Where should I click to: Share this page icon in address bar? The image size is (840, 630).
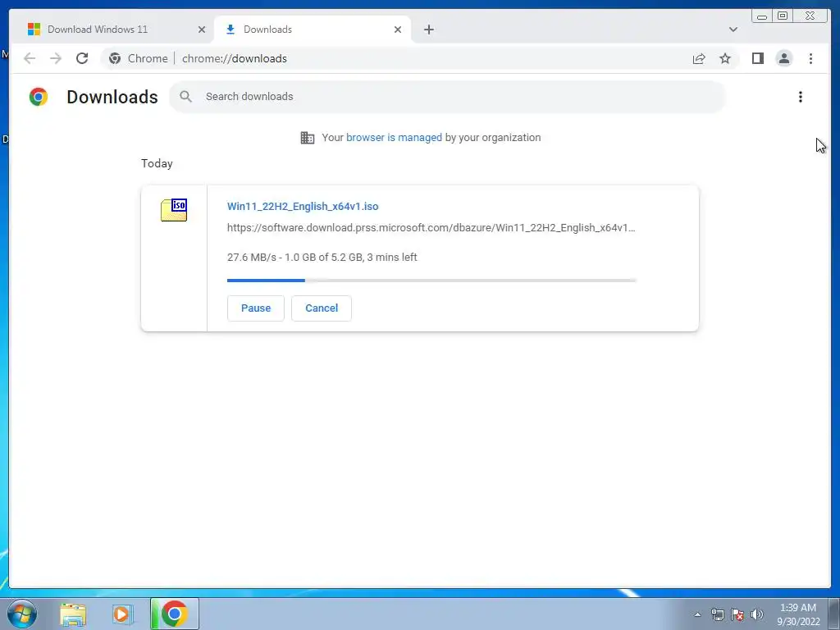click(699, 58)
